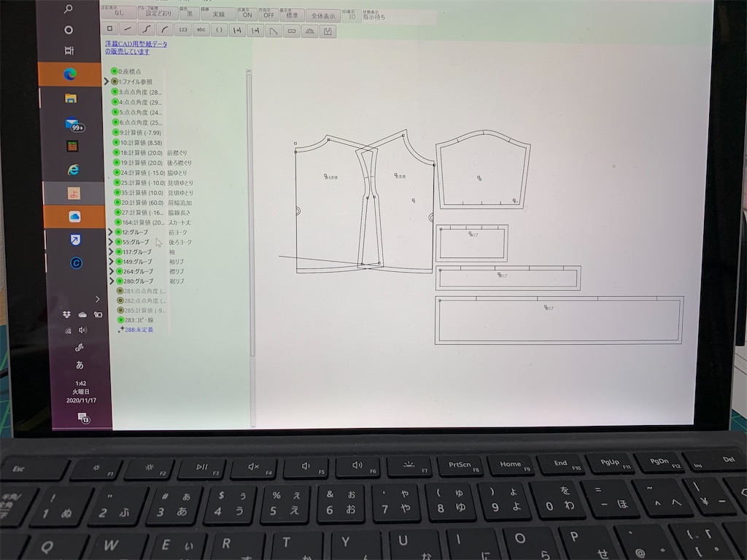Expand 280:グループ 裾リブ
Screen dimensions: 747x560
pyautogui.click(x=112, y=281)
